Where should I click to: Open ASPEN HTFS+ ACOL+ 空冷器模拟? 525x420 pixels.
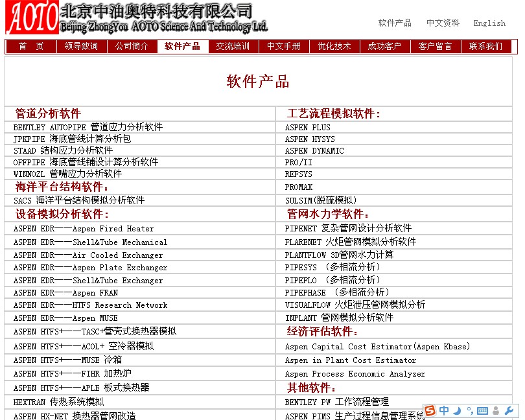pyautogui.click(x=84, y=346)
